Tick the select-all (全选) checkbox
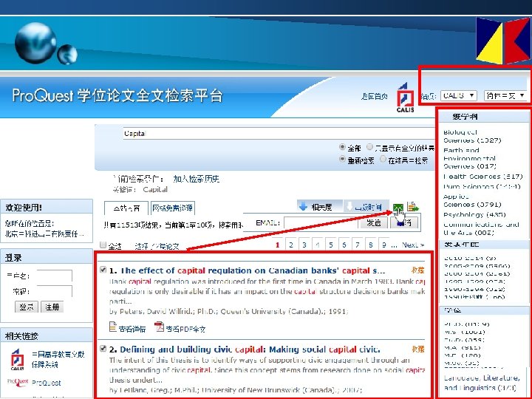This screenshot has width=532, height=399. (103, 245)
